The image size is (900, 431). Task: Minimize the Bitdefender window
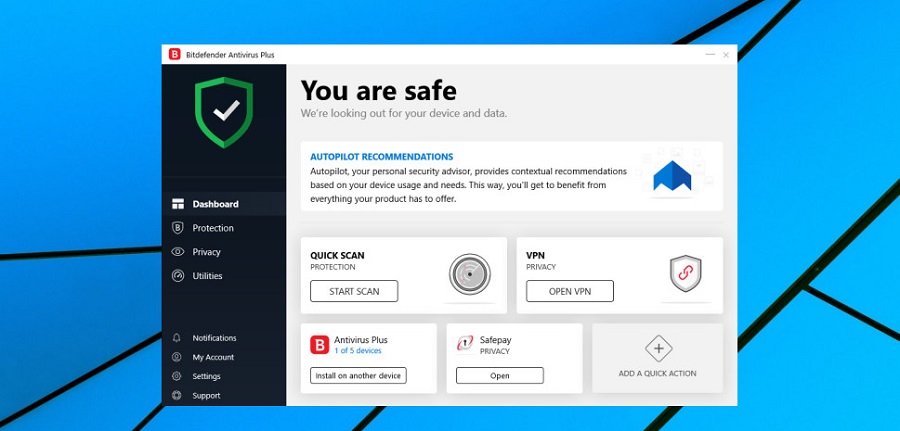click(711, 55)
